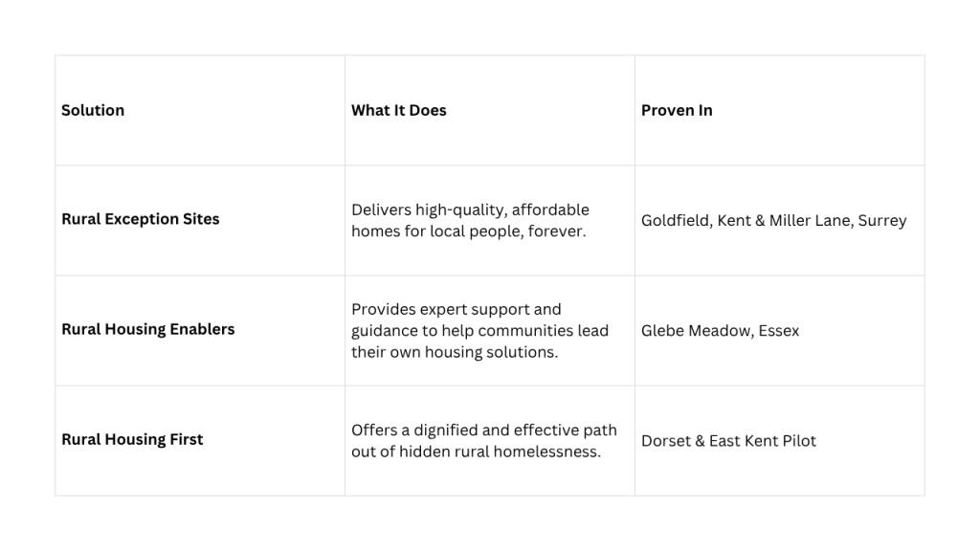Click the Solution column header
This screenshot has height=551, width=980.
tap(93, 110)
